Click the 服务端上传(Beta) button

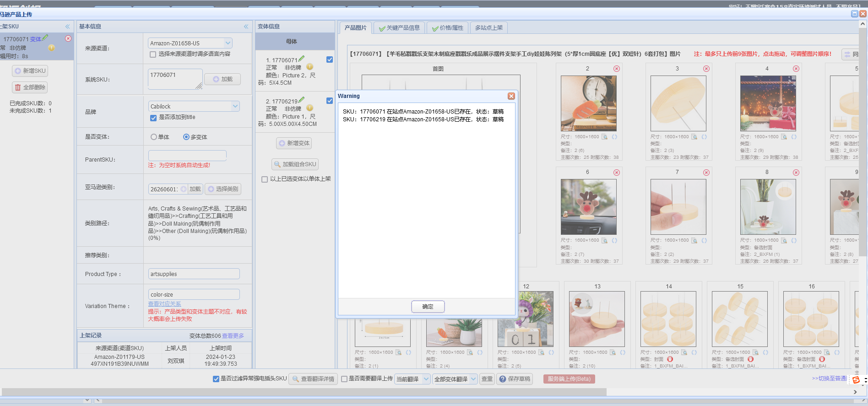click(569, 379)
